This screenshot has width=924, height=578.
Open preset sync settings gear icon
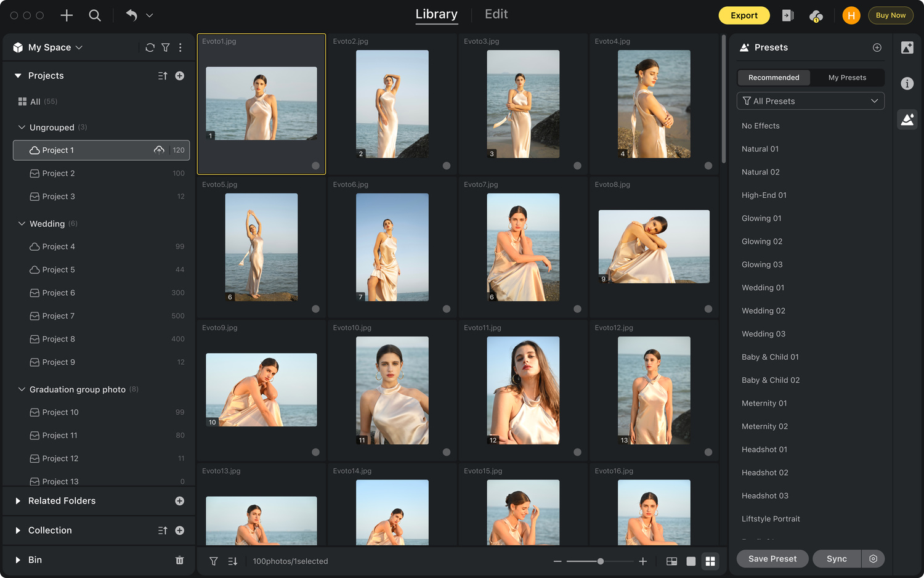[x=873, y=559]
